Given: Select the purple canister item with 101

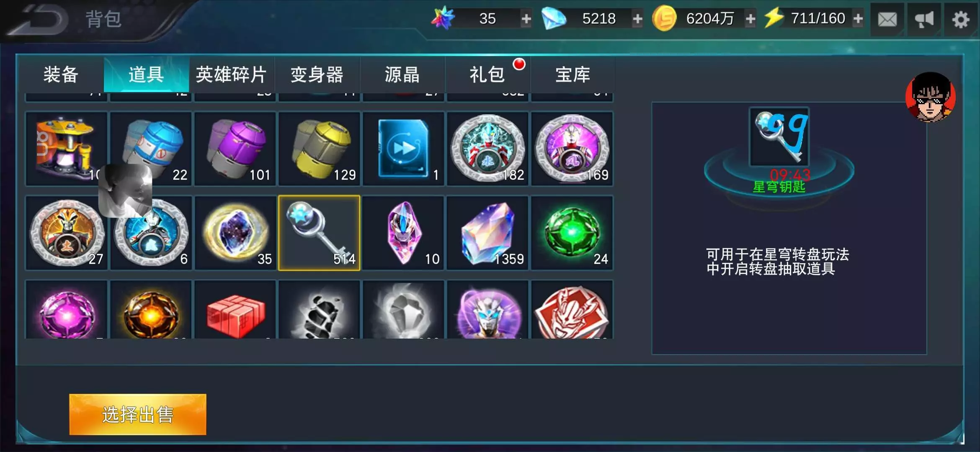Looking at the screenshot, I should tap(235, 149).
